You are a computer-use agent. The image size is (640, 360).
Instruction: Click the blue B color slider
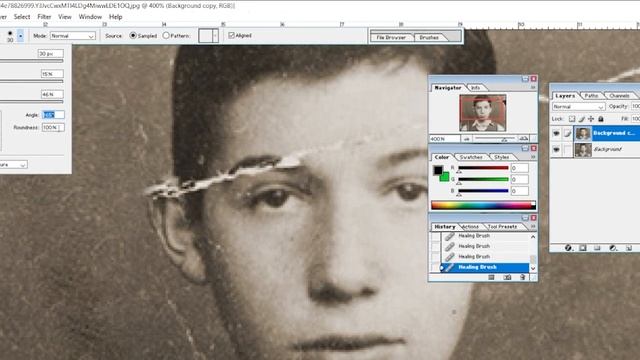[x=483, y=191]
